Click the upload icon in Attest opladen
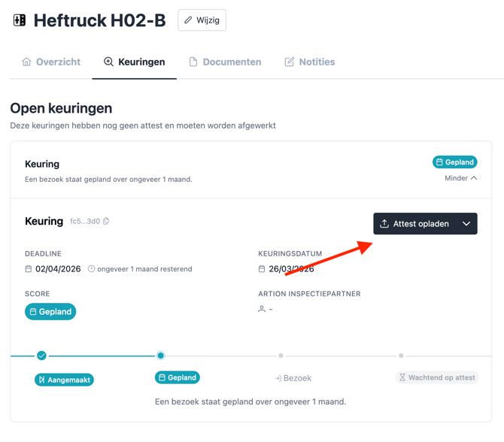This screenshot has width=504, height=442. (384, 224)
